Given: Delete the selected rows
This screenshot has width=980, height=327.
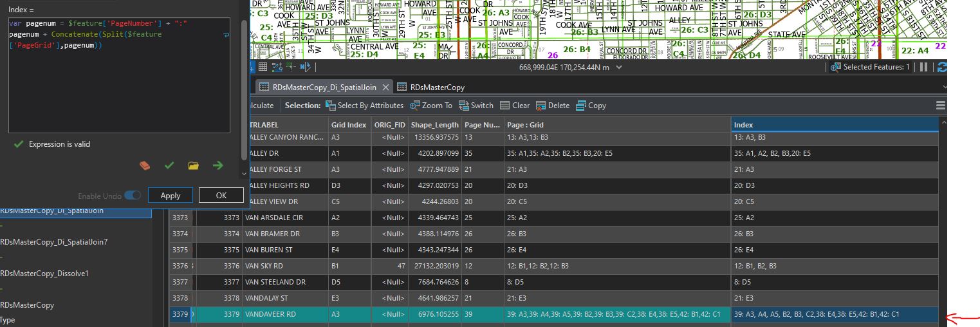Looking at the screenshot, I should pos(552,106).
